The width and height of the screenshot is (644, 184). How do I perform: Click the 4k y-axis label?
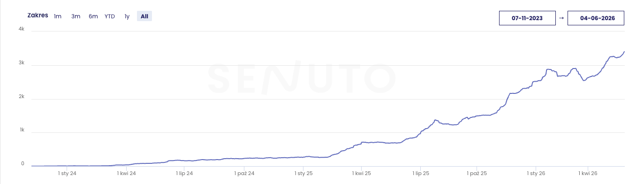pos(21,29)
